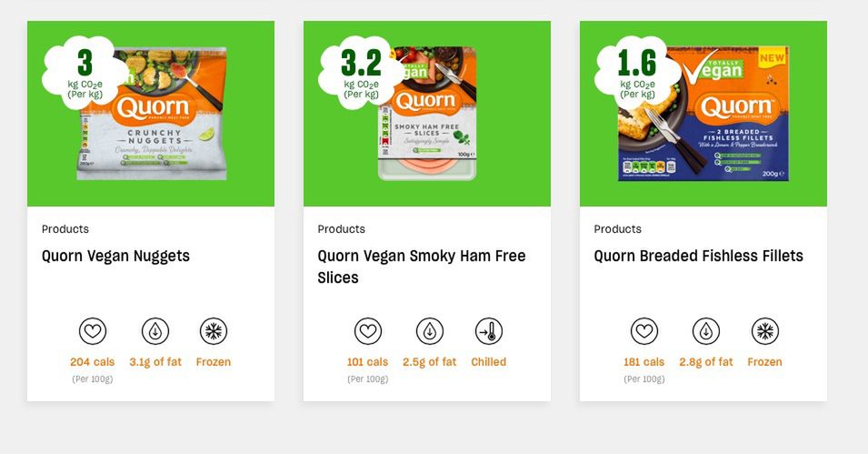The height and width of the screenshot is (454, 868).
Task: Open Quorn Vegan Smoky Ham Free Slices title
Action: 421,267
